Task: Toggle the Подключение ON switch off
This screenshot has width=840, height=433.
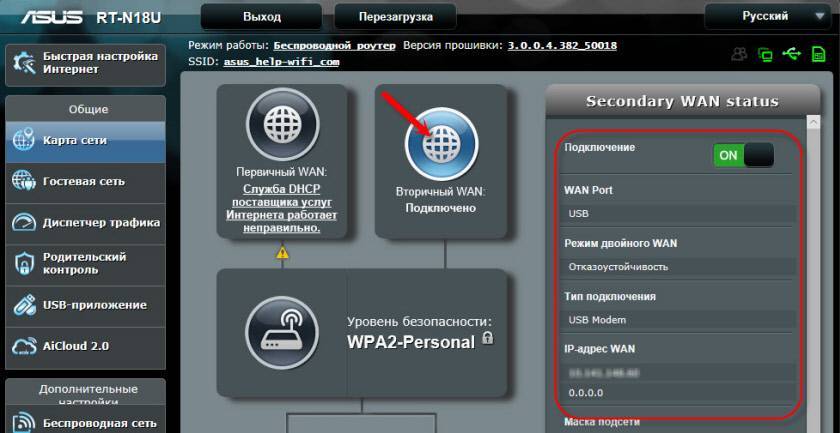Action: coord(743,155)
